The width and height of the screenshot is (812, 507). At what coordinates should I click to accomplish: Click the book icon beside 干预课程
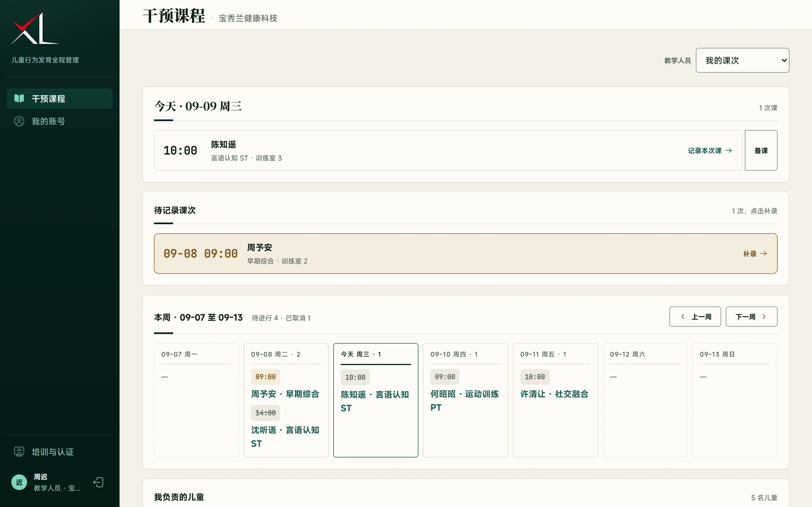[x=19, y=99]
